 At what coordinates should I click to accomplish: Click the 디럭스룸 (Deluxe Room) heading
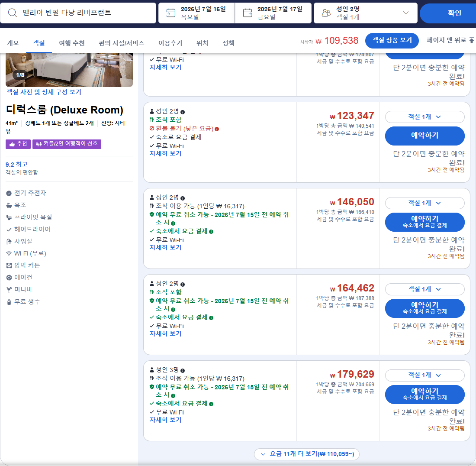click(64, 110)
